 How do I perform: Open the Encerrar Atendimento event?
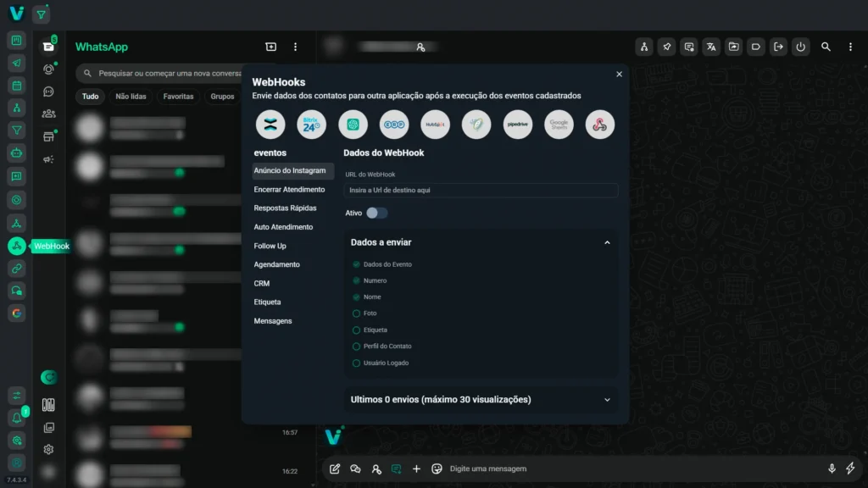[289, 190]
